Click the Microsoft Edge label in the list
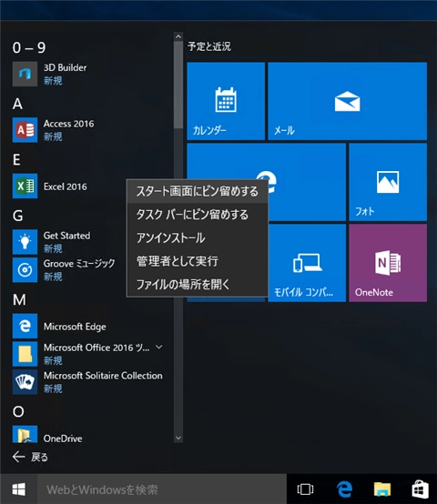Image resolution: width=437 pixels, height=504 pixels. (75, 327)
